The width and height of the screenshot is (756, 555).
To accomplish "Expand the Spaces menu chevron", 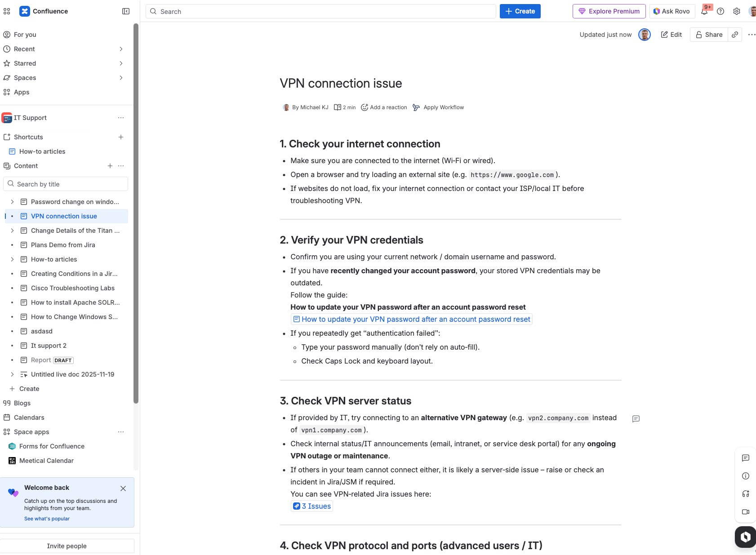I will pos(121,78).
